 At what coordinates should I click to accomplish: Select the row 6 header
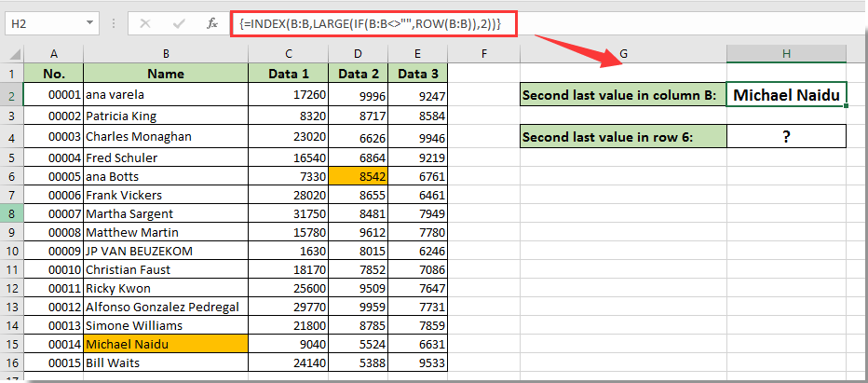click(x=11, y=176)
